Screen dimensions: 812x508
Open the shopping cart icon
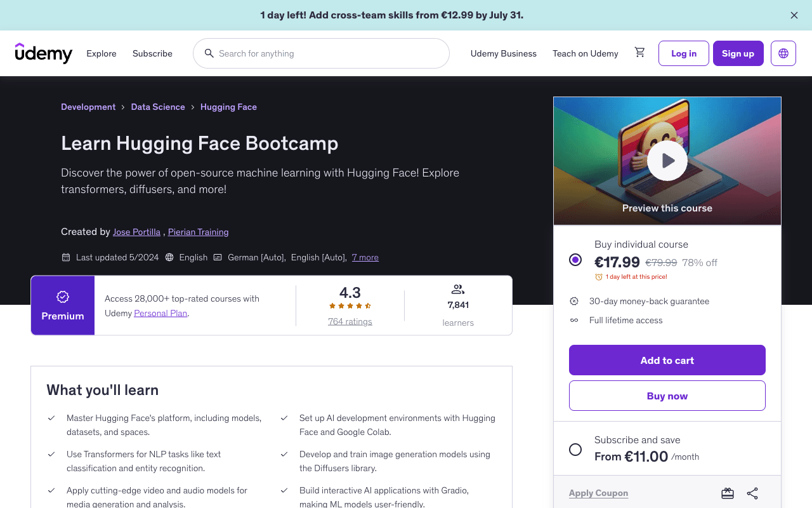(639, 53)
